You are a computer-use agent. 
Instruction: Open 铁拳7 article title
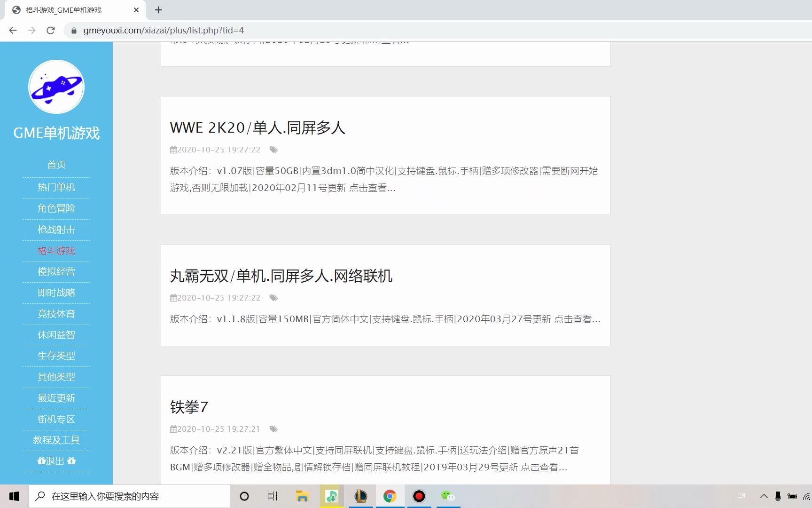[x=189, y=407]
